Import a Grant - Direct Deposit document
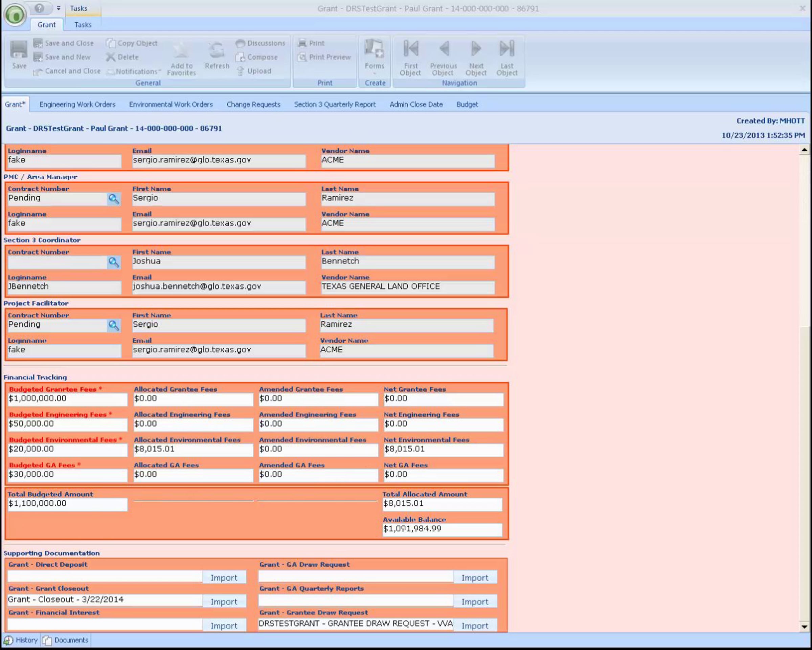 tap(224, 578)
